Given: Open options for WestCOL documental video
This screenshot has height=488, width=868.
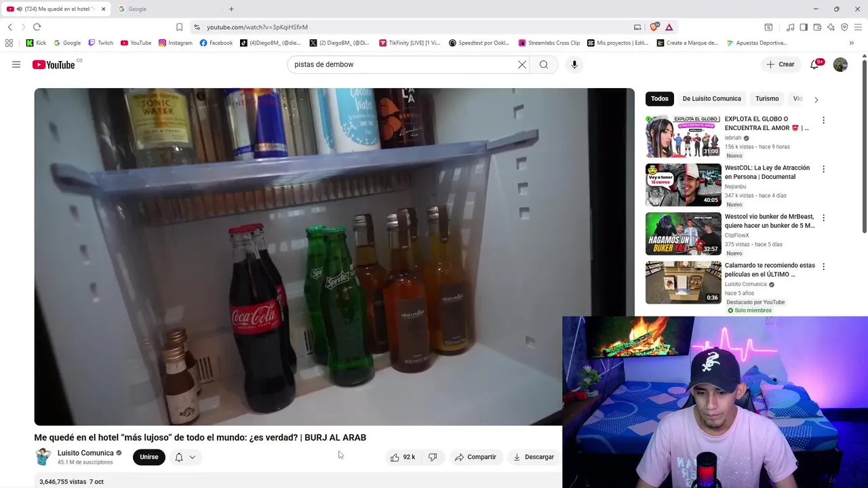Looking at the screenshot, I should tap(823, 169).
